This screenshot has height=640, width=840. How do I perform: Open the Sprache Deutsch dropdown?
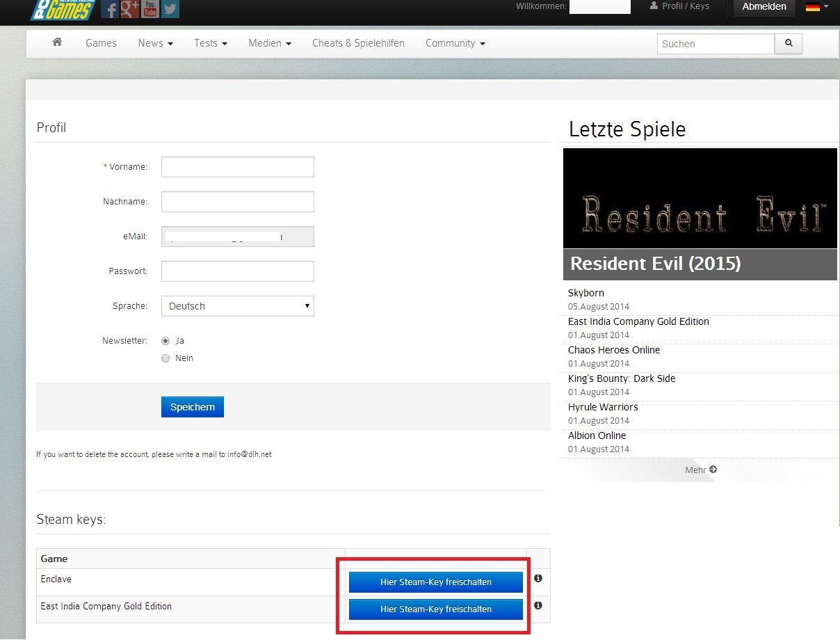[238, 306]
